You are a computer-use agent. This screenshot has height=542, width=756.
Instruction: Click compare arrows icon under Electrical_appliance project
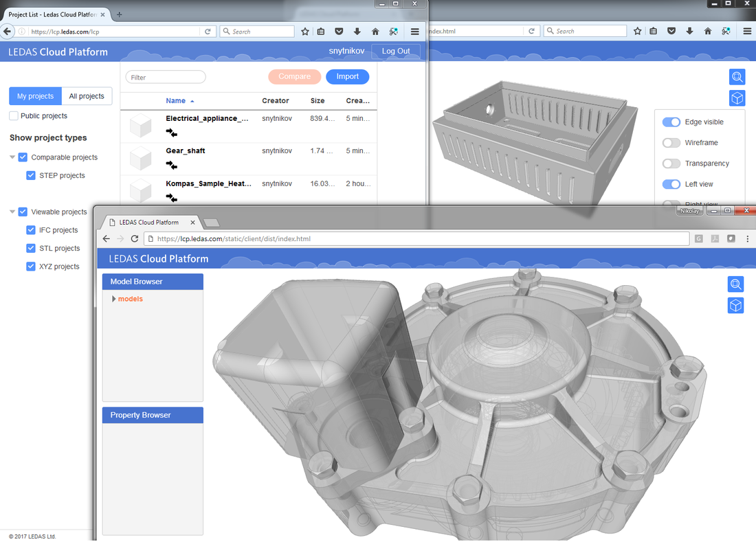click(171, 132)
